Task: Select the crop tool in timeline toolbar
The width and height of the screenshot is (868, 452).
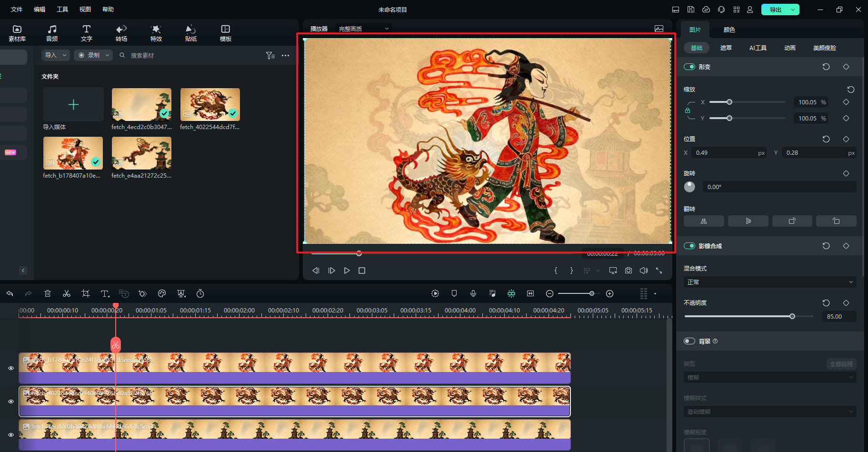Action: point(86,293)
